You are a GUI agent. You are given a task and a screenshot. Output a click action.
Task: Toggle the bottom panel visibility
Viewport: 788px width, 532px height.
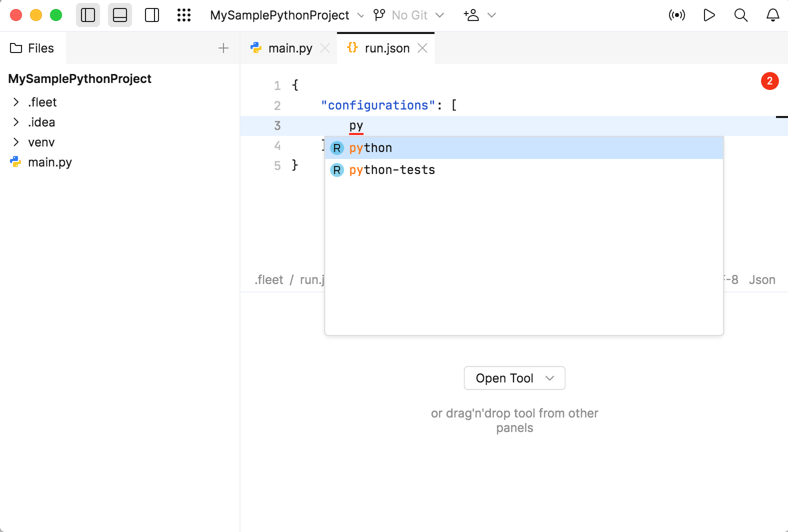120,15
